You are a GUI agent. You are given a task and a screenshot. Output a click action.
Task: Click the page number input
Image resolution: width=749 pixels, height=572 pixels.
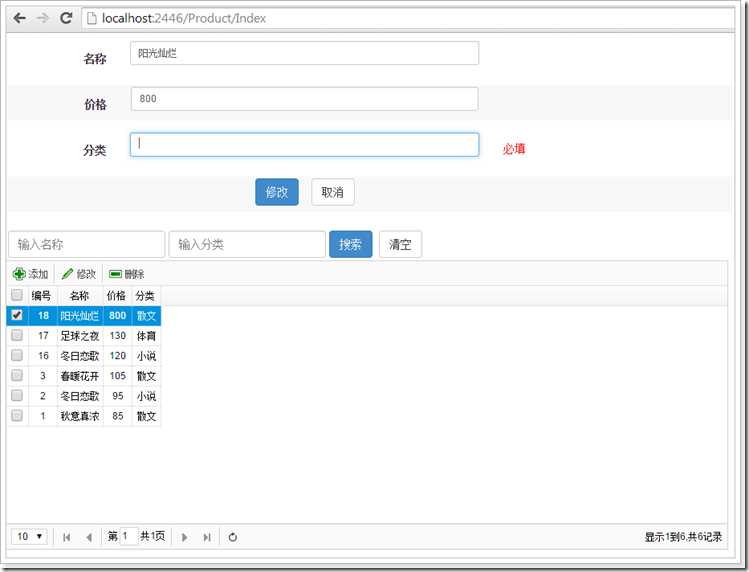point(128,536)
